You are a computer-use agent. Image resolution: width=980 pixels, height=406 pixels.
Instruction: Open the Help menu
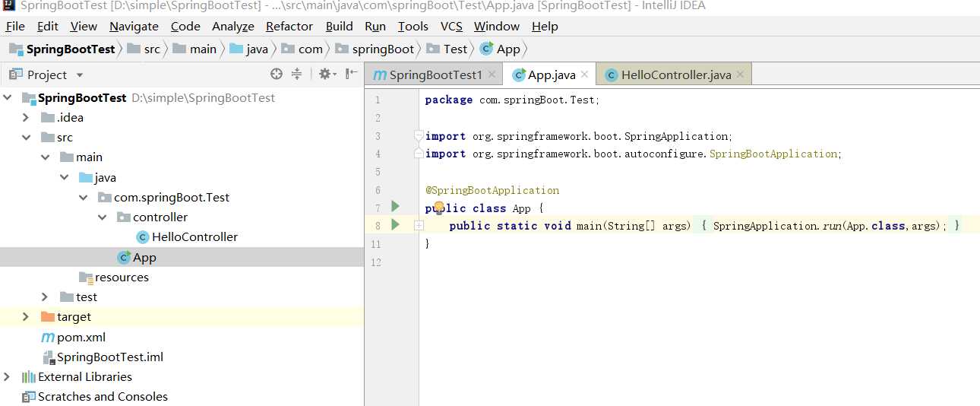[x=545, y=26]
